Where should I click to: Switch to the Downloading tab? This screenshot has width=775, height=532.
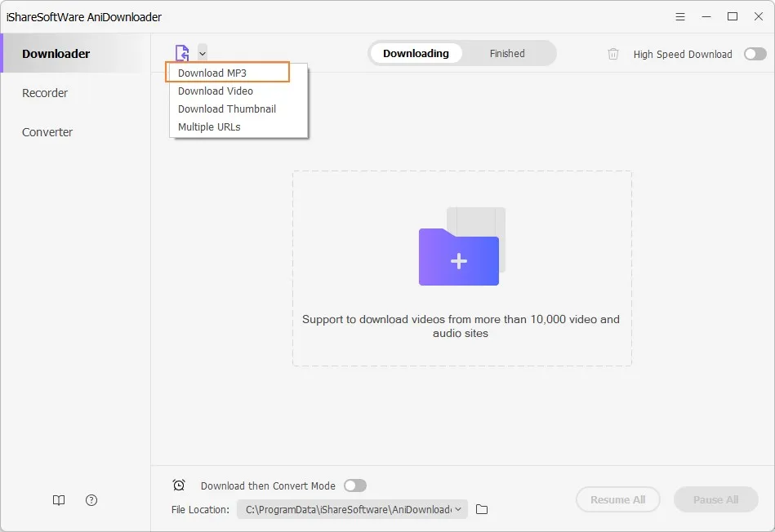tap(416, 53)
